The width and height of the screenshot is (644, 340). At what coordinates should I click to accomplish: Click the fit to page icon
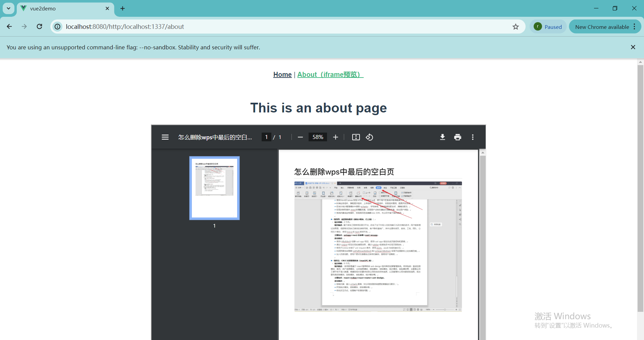356,137
